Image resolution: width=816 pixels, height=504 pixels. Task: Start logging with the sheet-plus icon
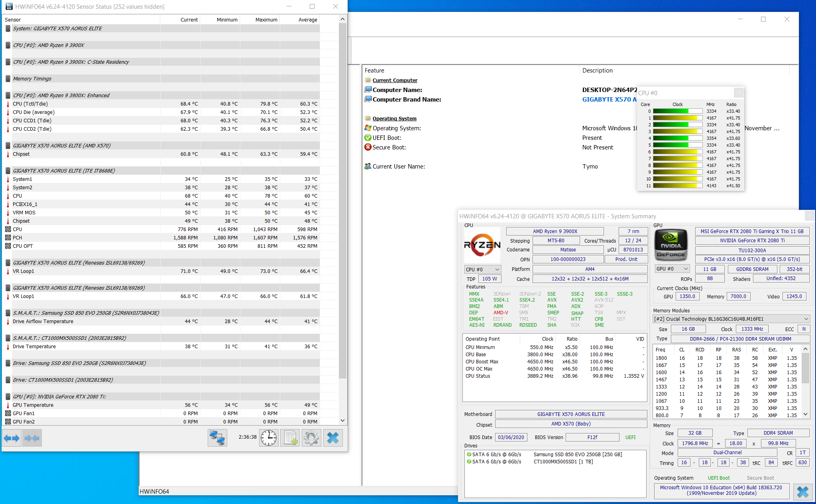coord(290,438)
